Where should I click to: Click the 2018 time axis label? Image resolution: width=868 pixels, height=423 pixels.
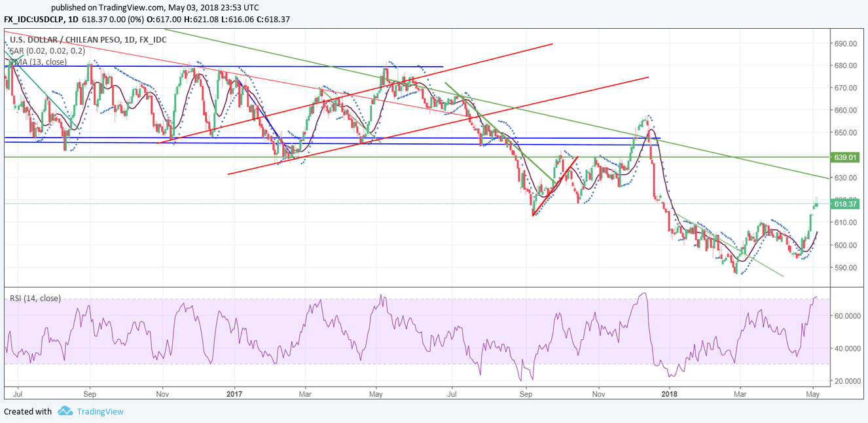668,395
